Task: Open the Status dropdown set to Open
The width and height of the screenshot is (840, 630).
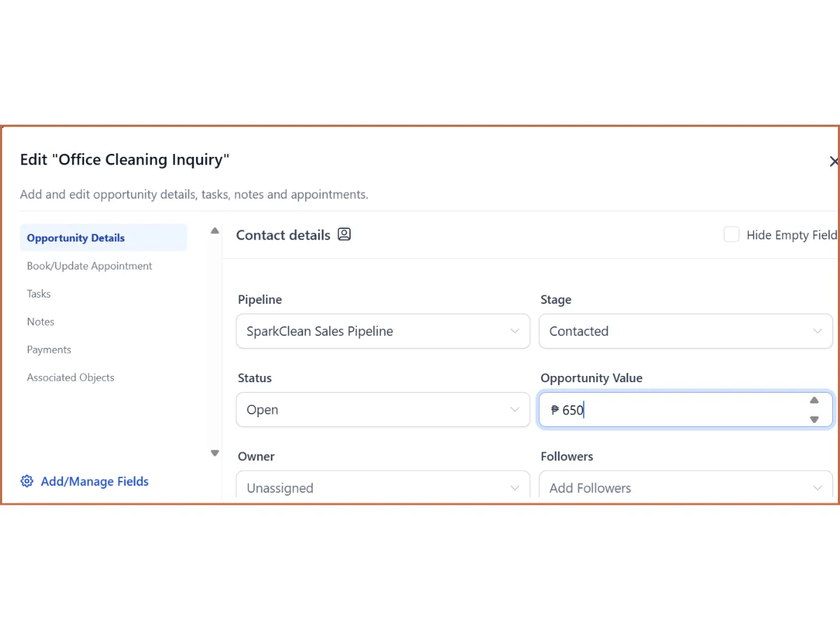Action: tap(383, 409)
